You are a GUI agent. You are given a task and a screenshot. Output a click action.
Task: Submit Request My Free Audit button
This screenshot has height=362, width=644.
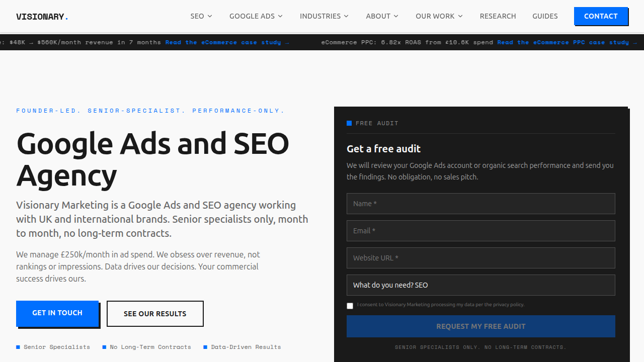coord(481,326)
